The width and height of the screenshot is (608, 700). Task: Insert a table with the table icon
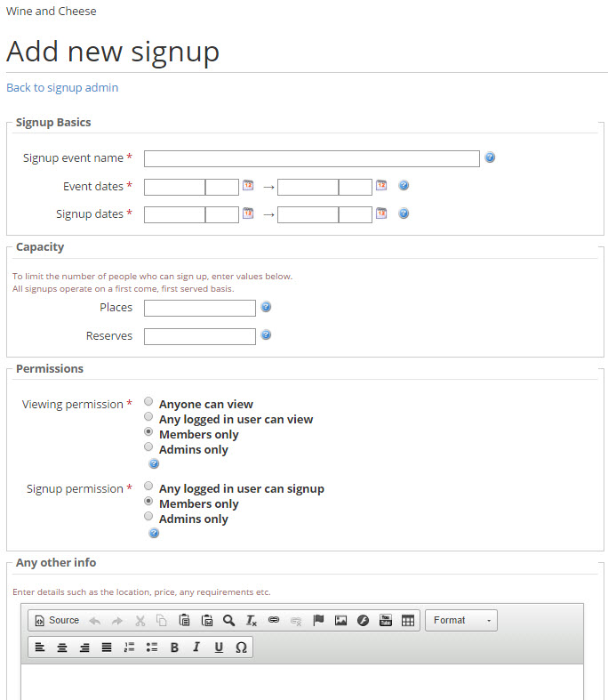tap(408, 620)
